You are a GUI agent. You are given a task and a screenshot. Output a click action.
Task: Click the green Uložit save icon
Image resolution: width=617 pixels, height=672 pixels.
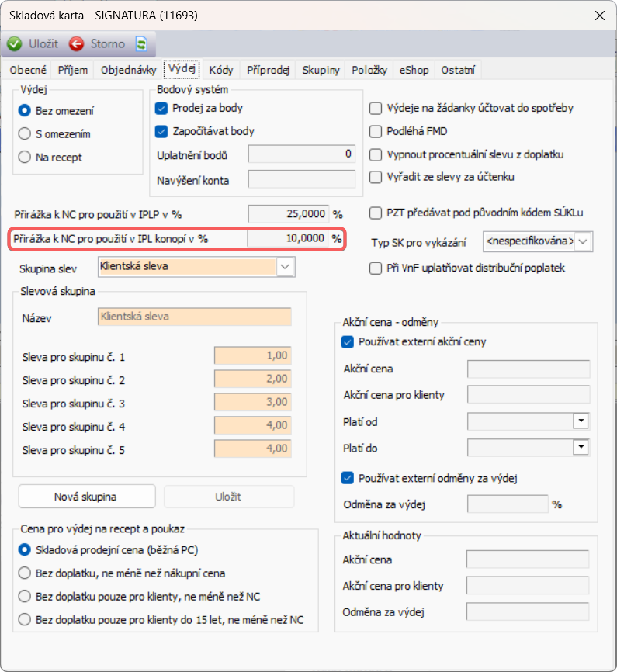[x=15, y=43]
